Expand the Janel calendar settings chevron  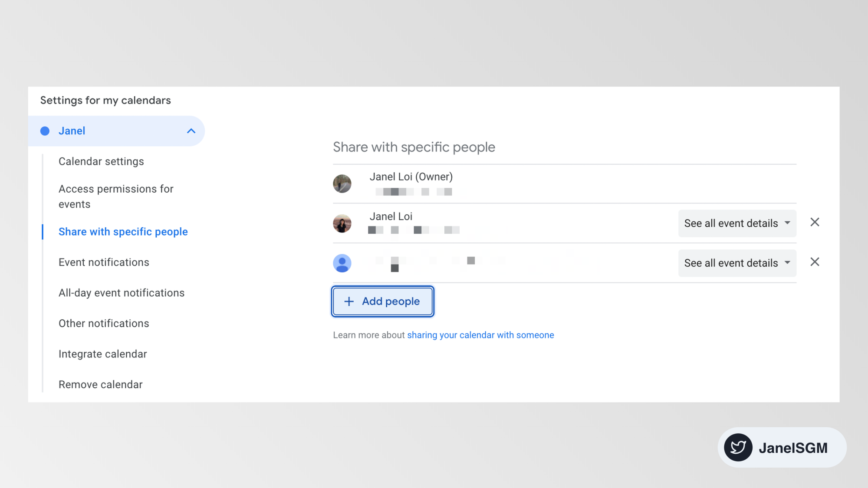point(191,131)
